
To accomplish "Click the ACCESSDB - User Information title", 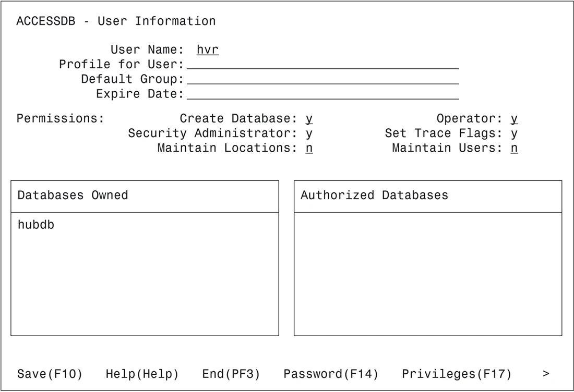I will point(116,21).
